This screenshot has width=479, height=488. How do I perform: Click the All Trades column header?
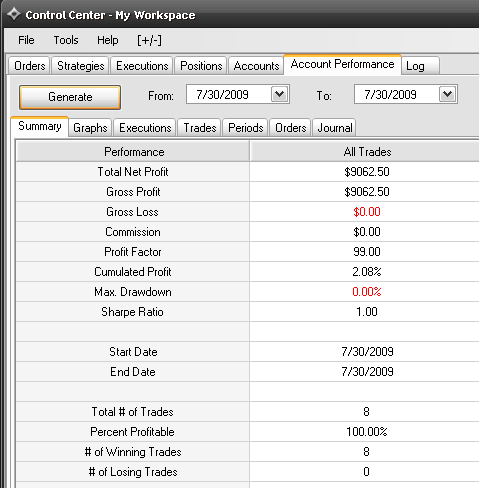367,152
